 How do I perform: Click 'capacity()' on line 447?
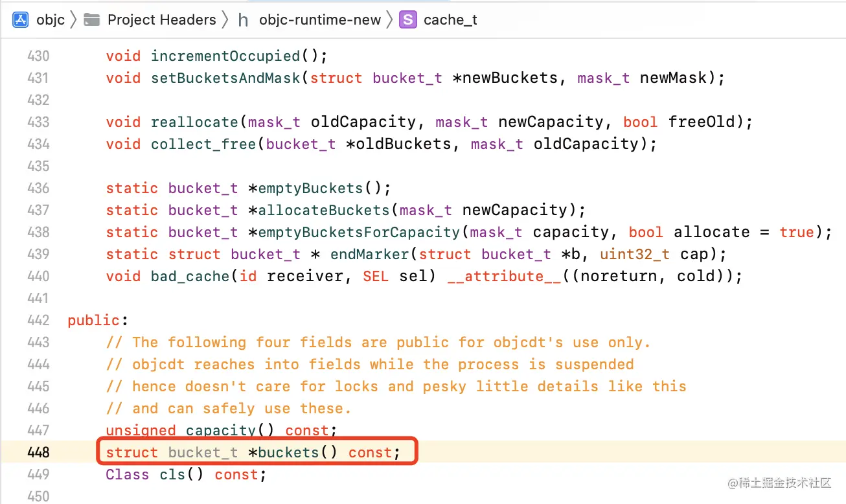[231, 431]
